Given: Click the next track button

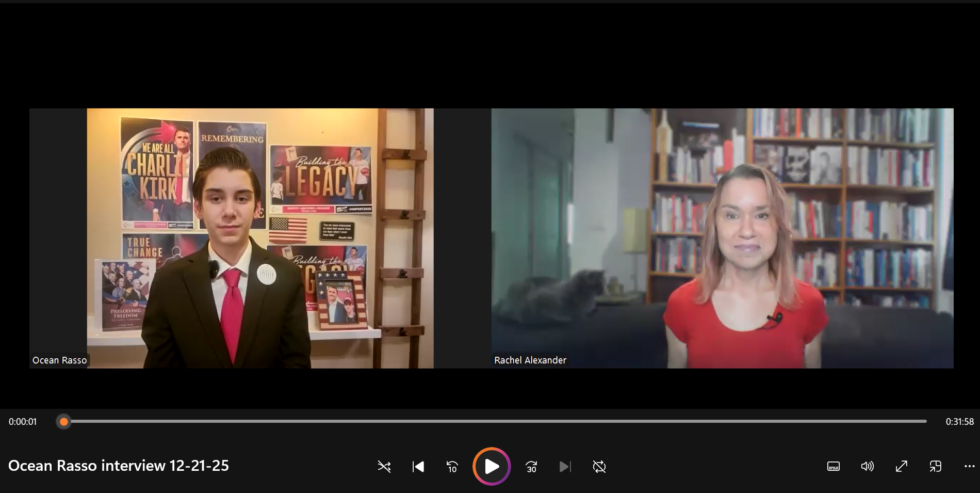Looking at the screenshot, I should tap(565, 467).
